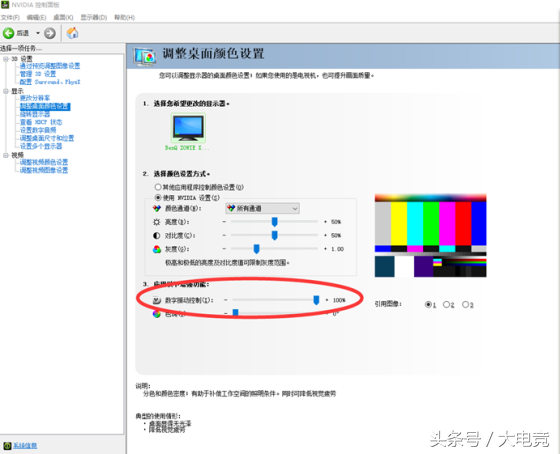Select the BenQ ZOWIE monitor thumbnail

click(x=188, y=128)
